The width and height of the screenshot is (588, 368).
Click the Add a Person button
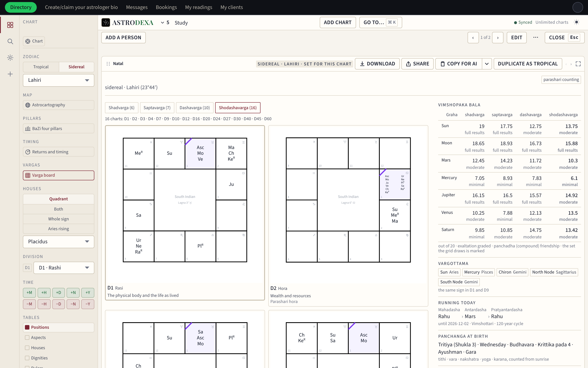[x=124, y=38]
